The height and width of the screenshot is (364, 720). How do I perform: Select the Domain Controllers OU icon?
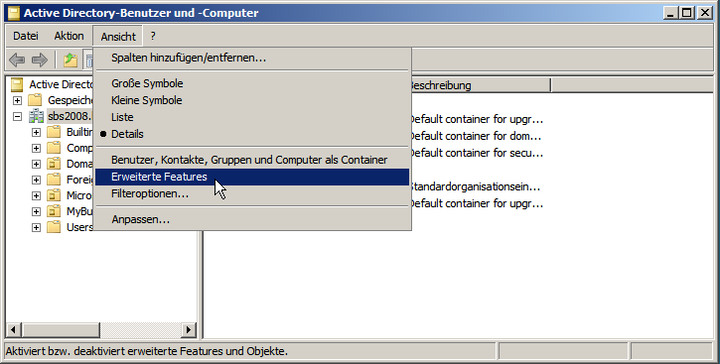point(54,164)
